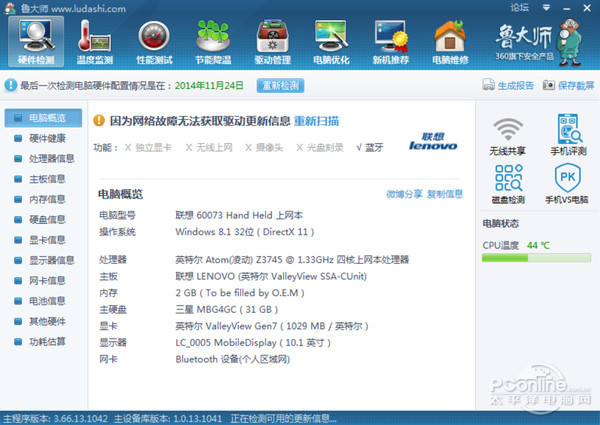Screen dimensions: 600x425
Task: Click the 生成报告 generate report link
Action: pyautogui.click(x=515, y=85)
